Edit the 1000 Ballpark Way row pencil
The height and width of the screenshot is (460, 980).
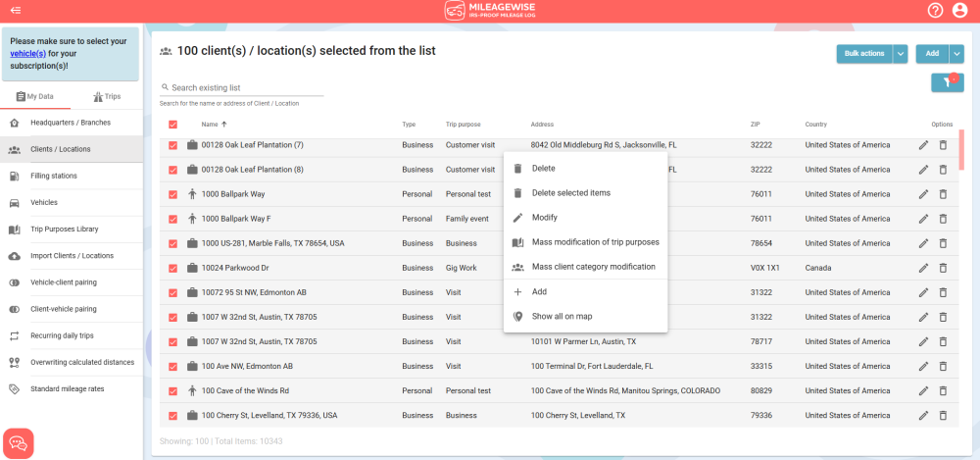coord(923,194)
